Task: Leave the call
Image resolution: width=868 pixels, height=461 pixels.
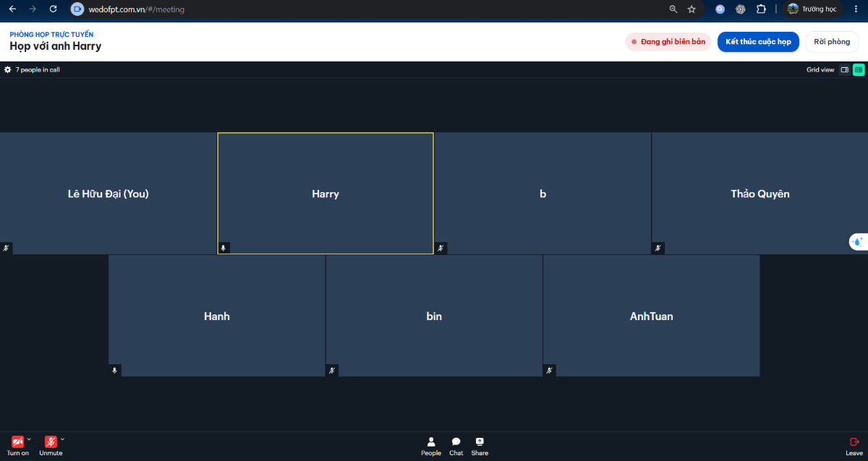Action: pyautogui.click(x=854, y=447)
